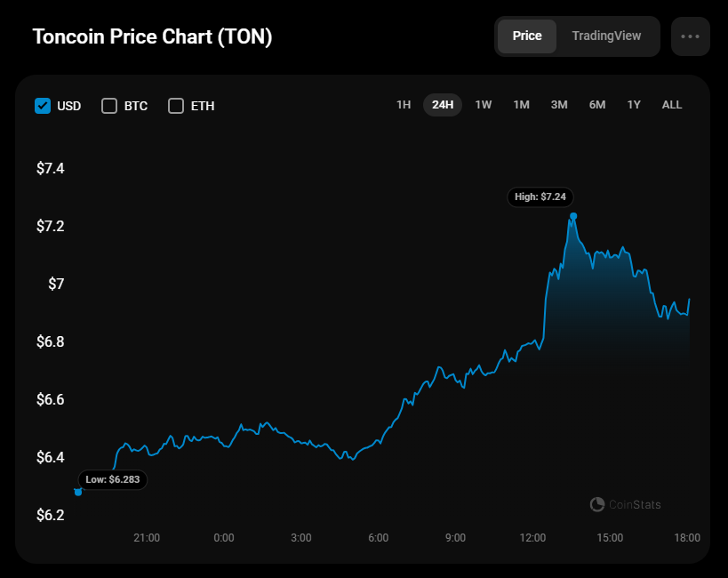This screenshot has height=578, width=728.
Task: Uncheck the USD currency checkbox
Action: click(x=43, y=106)
